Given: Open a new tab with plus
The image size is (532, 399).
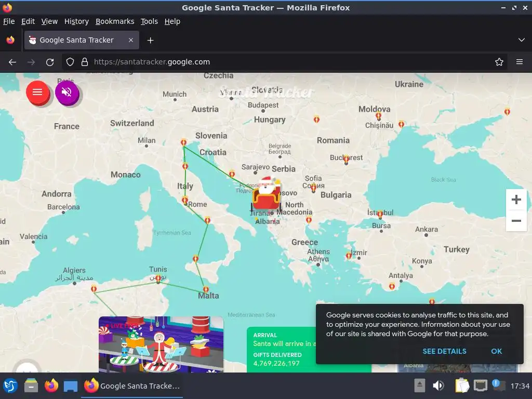Looking at the screenshot, I should click(150, 41).
